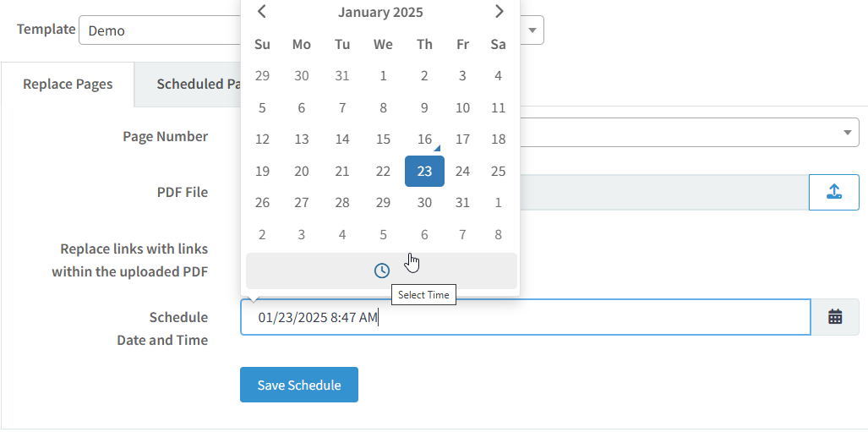Screen dimensions: 868x432
Task: Advance to next month in calendar
Action: coord(499,12)
